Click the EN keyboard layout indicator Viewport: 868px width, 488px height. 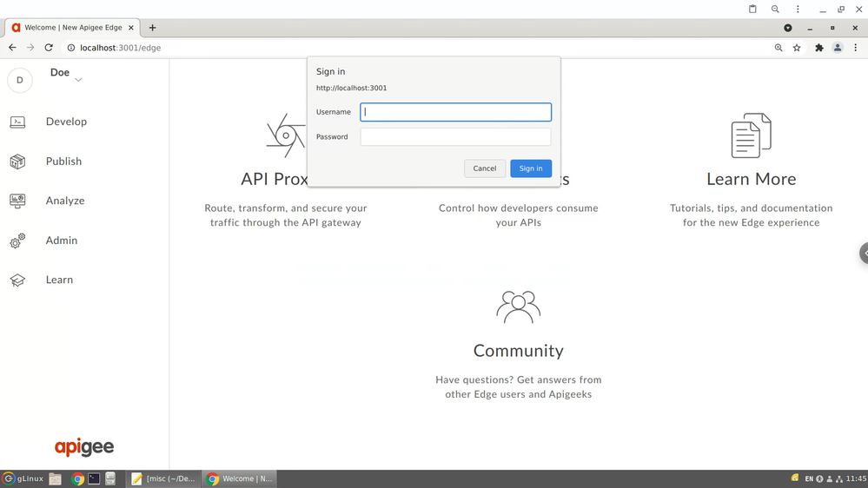(809, 478)
